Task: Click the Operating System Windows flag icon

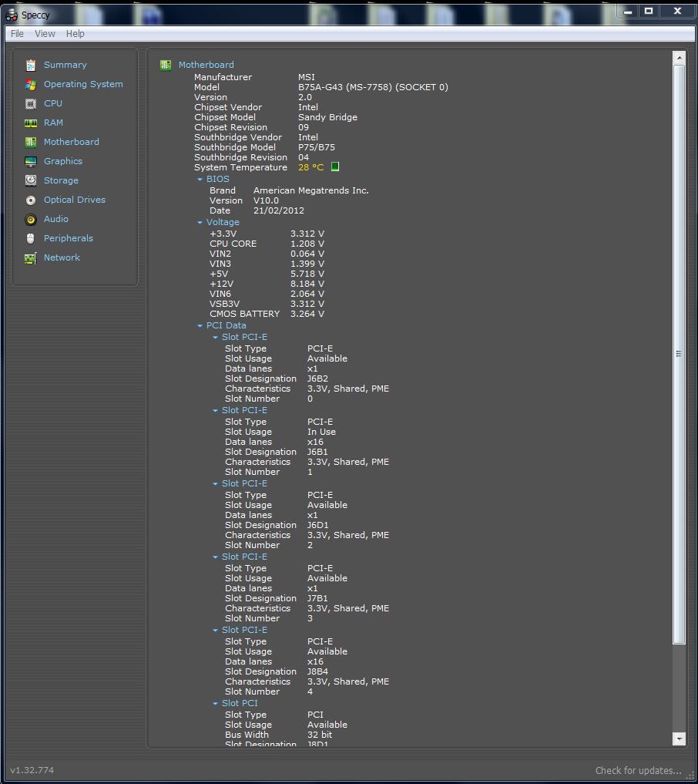Action: click(x=31, y=85)
